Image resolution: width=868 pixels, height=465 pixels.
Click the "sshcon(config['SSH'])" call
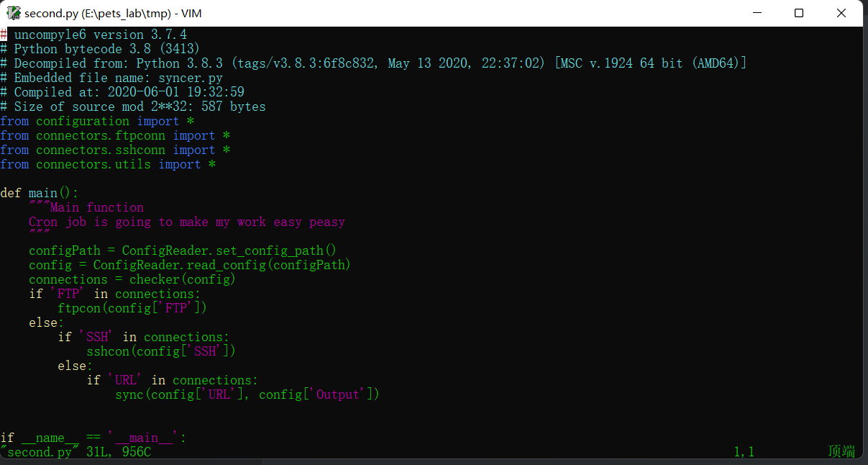161,351
